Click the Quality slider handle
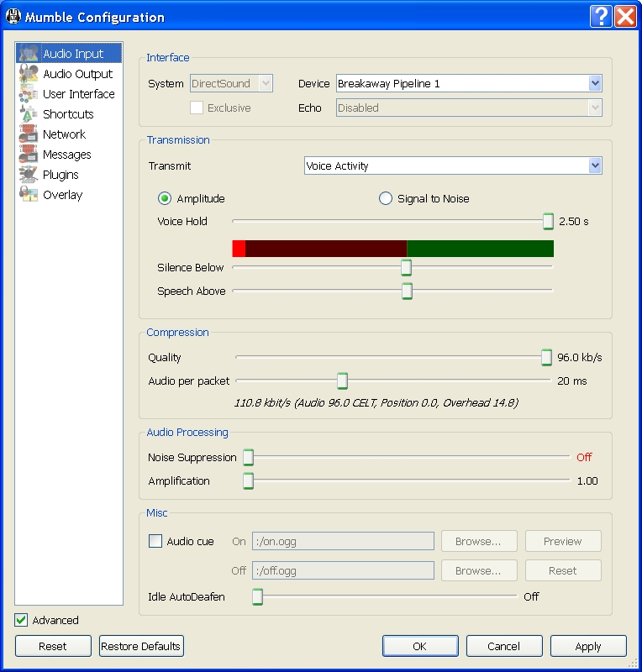 coord(546,357)
